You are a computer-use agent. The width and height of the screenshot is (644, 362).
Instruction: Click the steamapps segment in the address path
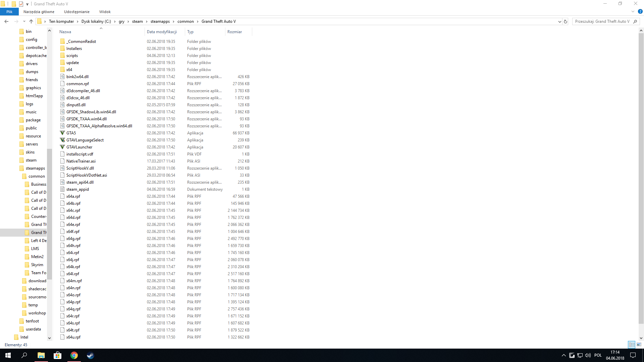tap(160, 21)
